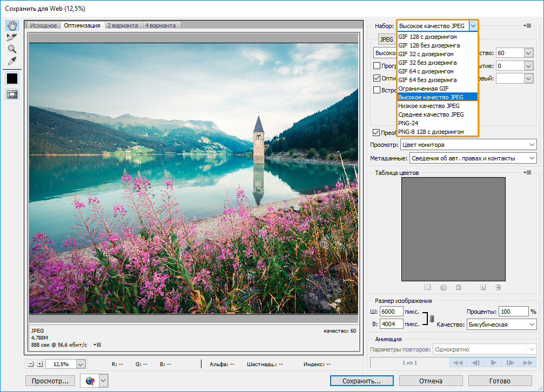Open the browser selection dropdown arrow
Viewport: 544px width, 392px height.
tap(103, 381)
